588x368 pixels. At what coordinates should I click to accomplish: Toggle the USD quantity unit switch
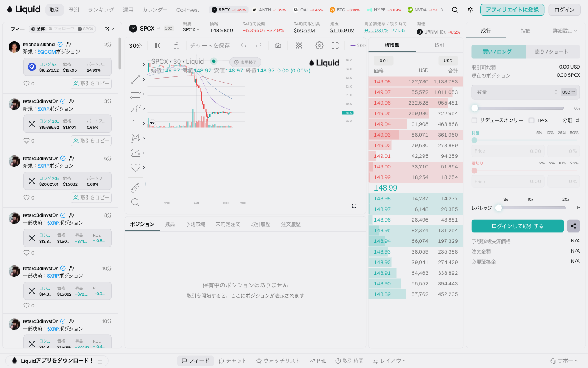568,92
